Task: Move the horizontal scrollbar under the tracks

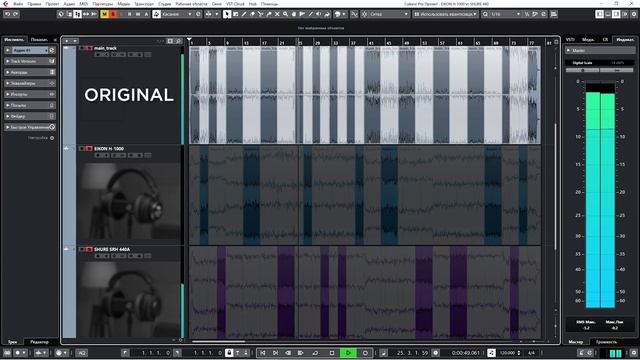Action: pos(218,341)
